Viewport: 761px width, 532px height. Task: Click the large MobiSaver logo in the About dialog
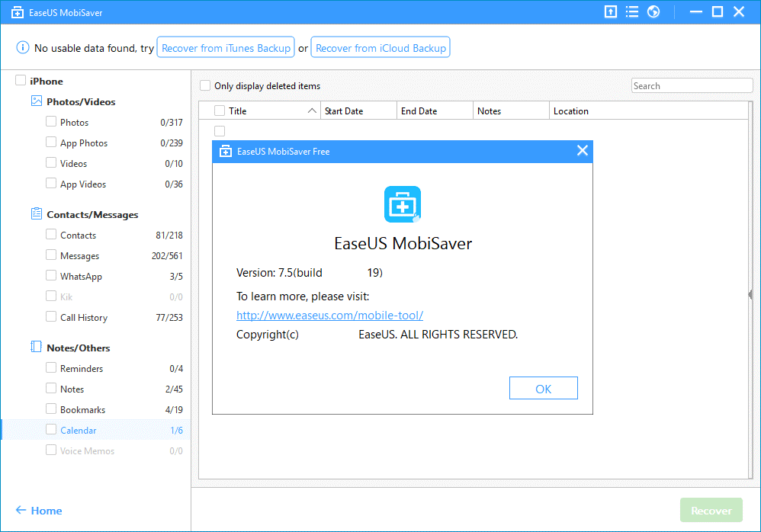(403, 205)
